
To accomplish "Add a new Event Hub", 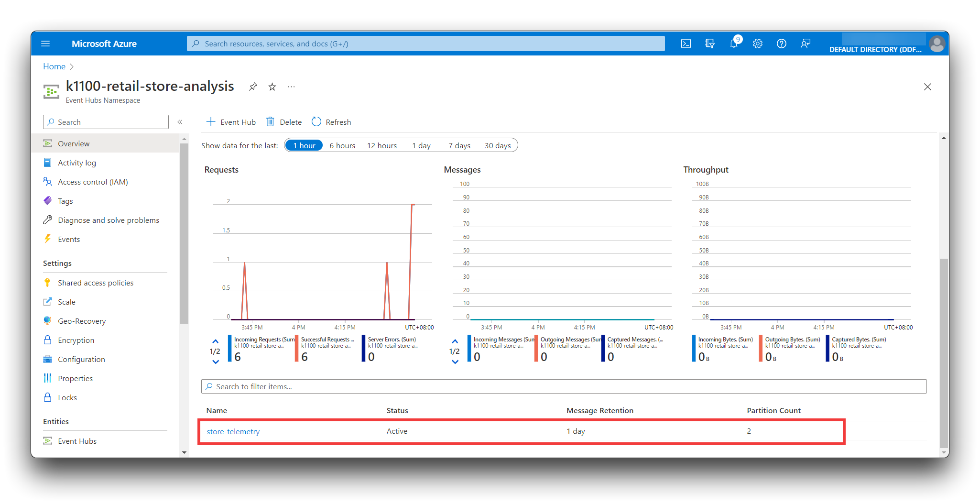I will click(231, 122).
